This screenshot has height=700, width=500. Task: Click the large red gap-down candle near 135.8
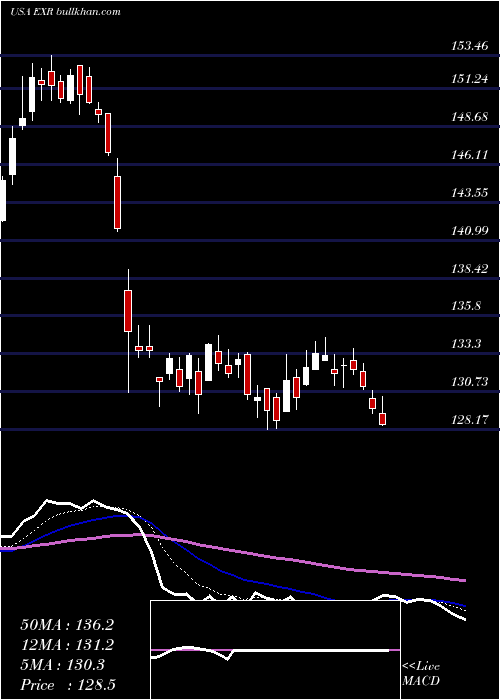point(128,311)
